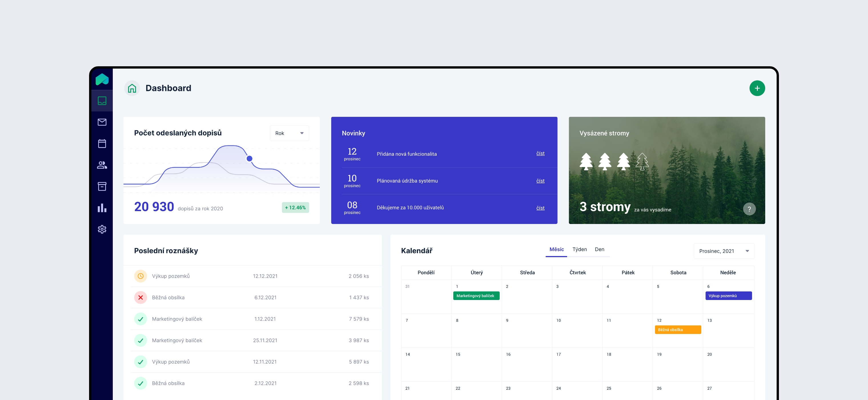
Task: Click the question mark help icon
Action: [x=749, y=209]
